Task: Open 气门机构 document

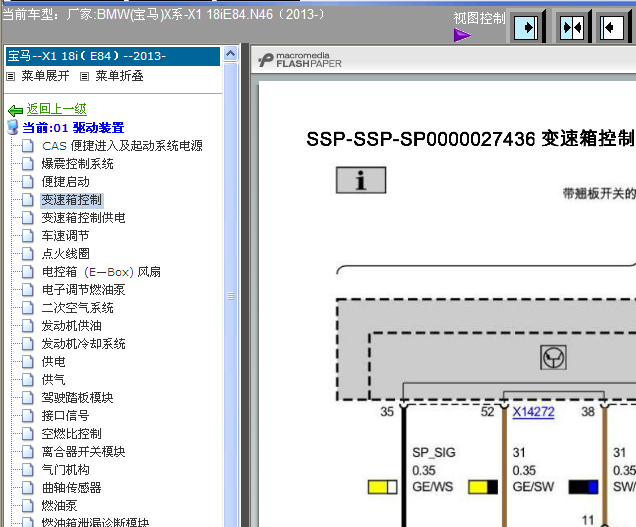Action: [65, 469]
